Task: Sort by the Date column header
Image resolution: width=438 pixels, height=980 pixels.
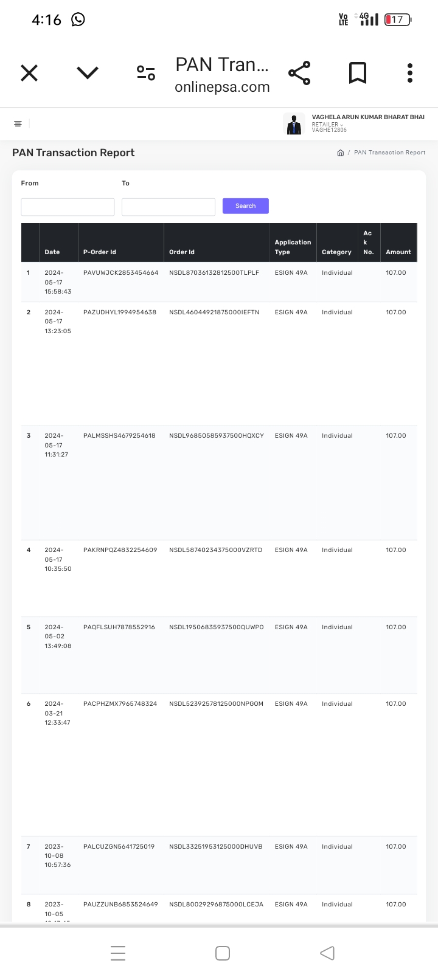Action: point(52,252)
